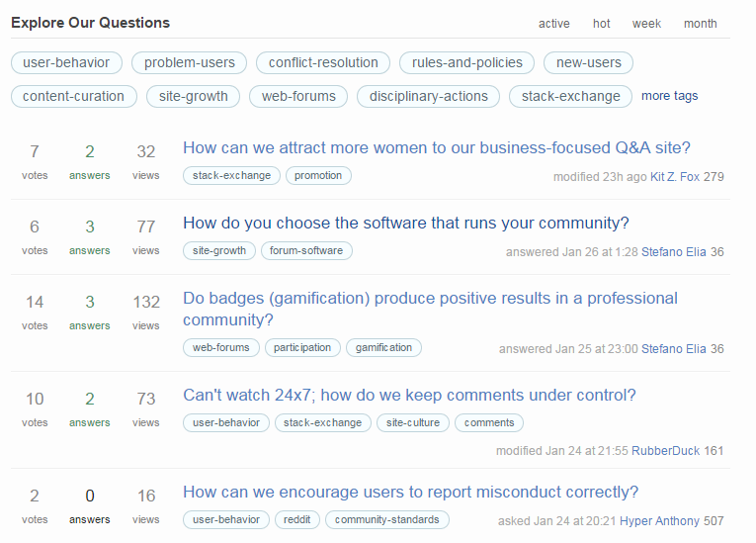Filter by the conflict-resolution tag
This screenshot has height=543, width=756.
click(x=323, y=62)
